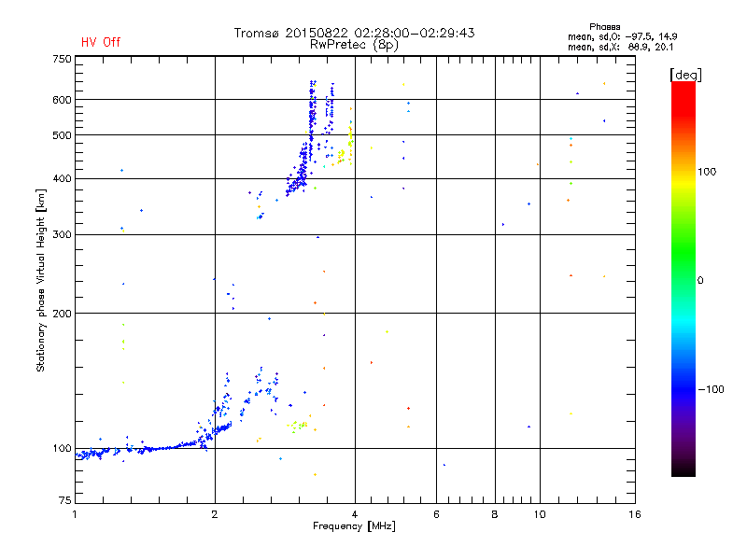The height and width of the screenshot is (560, 747).
Task: Click the title 'Tromsø 20150822 02:28:00-02:29:43'
Action: (x=354, y=33)
